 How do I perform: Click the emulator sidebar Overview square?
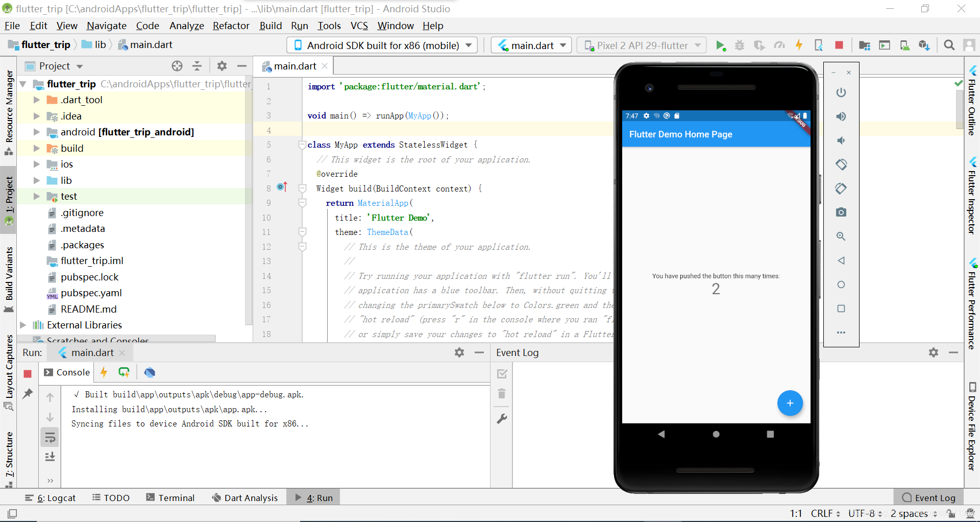(841, 309)
